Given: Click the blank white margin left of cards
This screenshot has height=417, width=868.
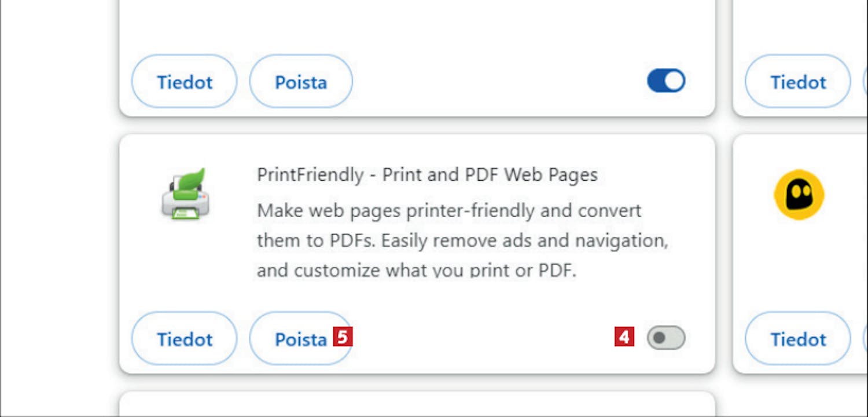Looking at the screenshot, I should tap(58, 209).
